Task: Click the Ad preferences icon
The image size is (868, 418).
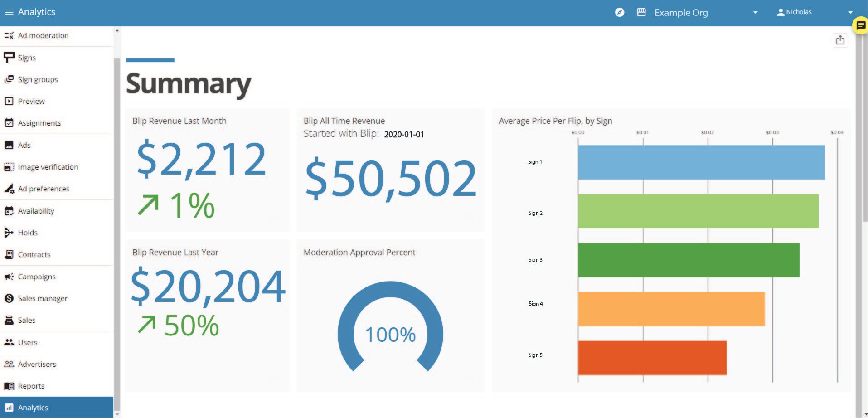Action: tap(9, 189)
